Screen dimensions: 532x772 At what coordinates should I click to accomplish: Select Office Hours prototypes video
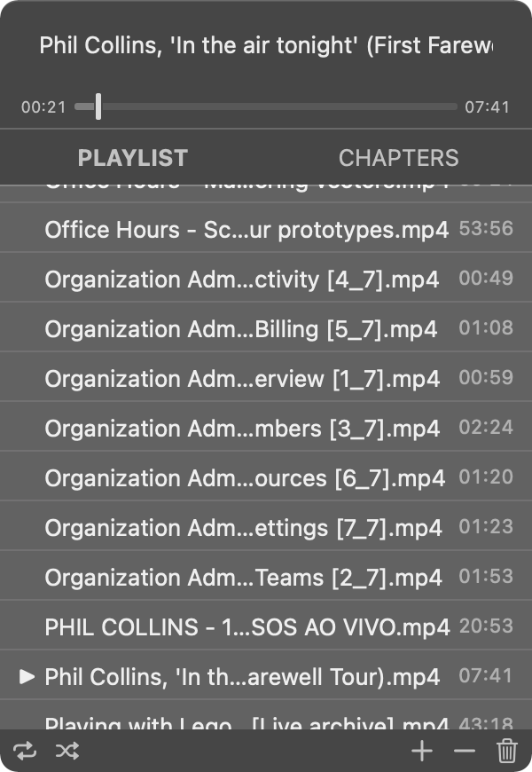246,229
